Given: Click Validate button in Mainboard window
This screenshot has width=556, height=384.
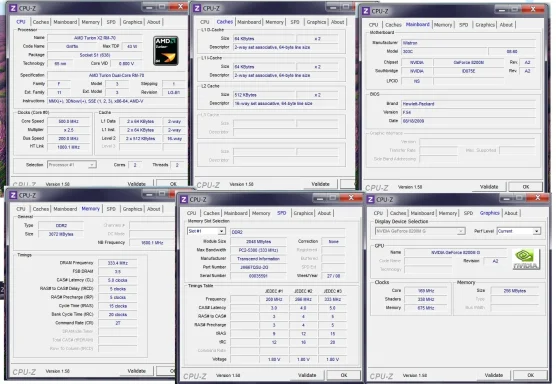Looking at the screenshot, I should point(489,187).
